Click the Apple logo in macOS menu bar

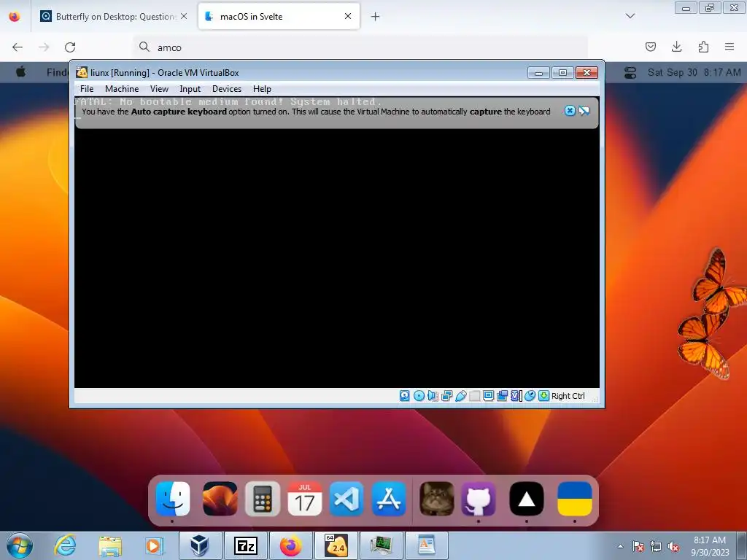[x=21, y=72]
